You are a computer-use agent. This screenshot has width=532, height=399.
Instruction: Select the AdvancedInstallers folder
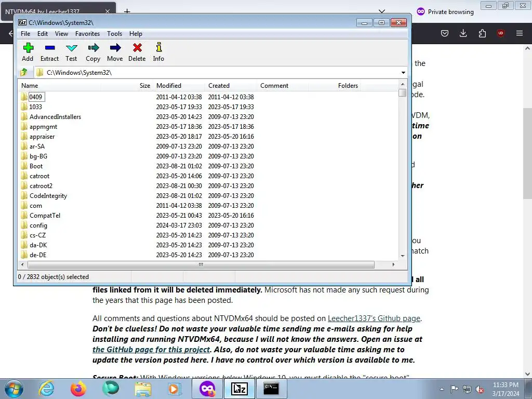(x=55, y=117)
